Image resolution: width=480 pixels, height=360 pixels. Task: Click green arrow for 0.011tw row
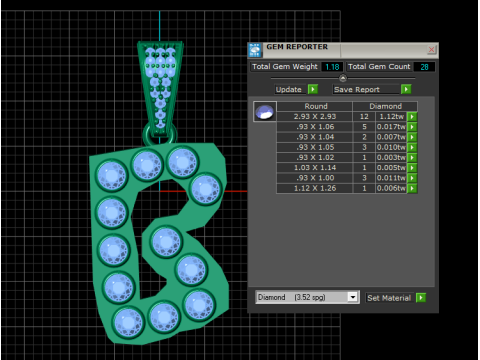(x=412, y=178)
